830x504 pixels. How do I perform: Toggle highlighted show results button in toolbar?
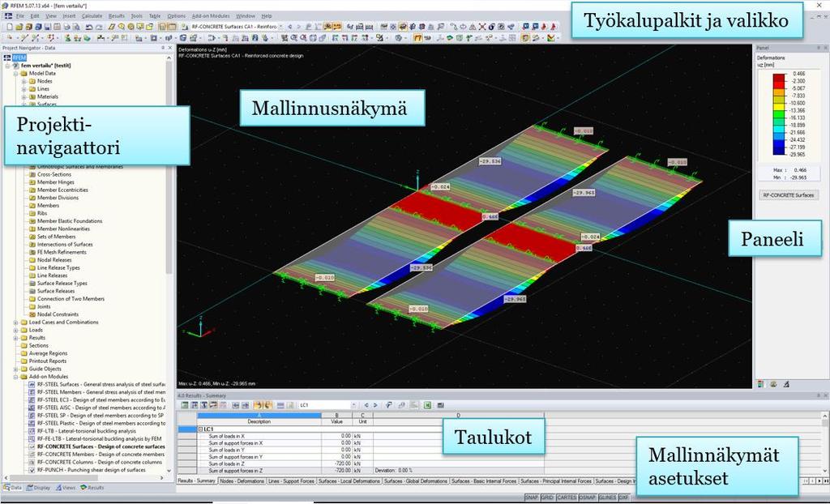327,27
